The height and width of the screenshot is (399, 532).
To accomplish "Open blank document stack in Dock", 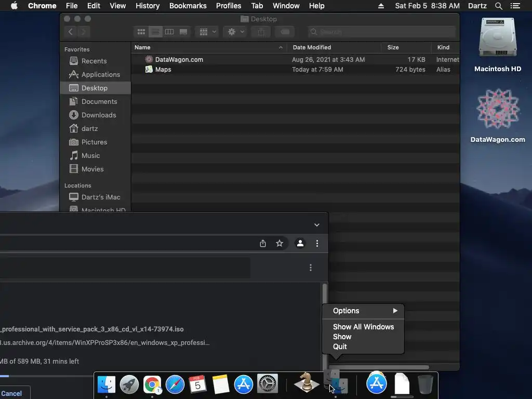I will tap(402, 384).
